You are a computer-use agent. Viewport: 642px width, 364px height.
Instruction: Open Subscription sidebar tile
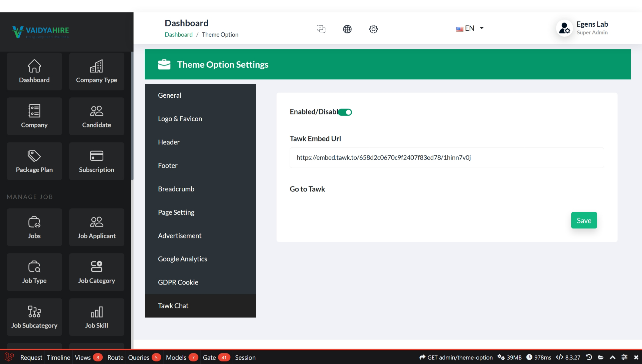pos(96,161)
